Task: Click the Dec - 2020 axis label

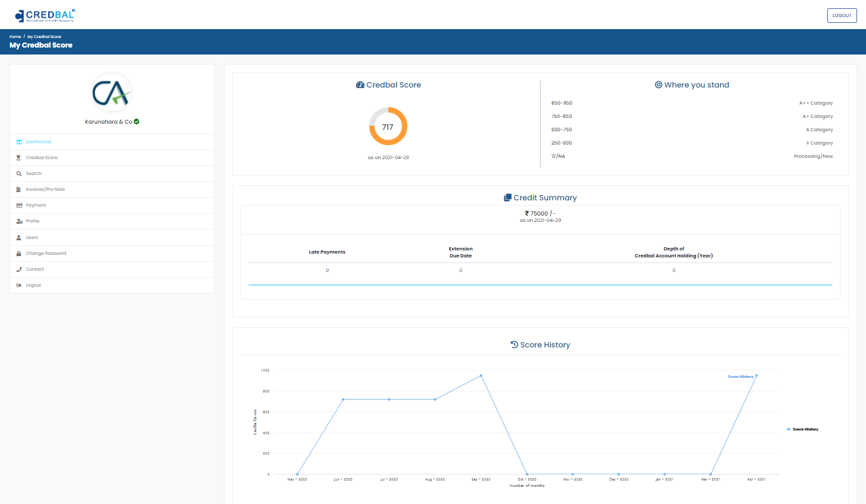Action: click(619, 480)
